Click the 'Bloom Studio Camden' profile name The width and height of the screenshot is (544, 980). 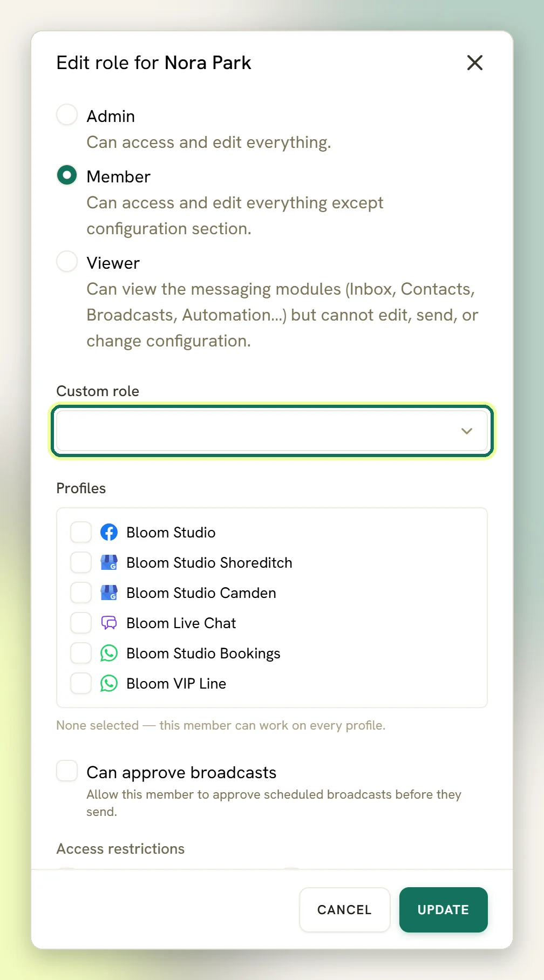(201, 593)
